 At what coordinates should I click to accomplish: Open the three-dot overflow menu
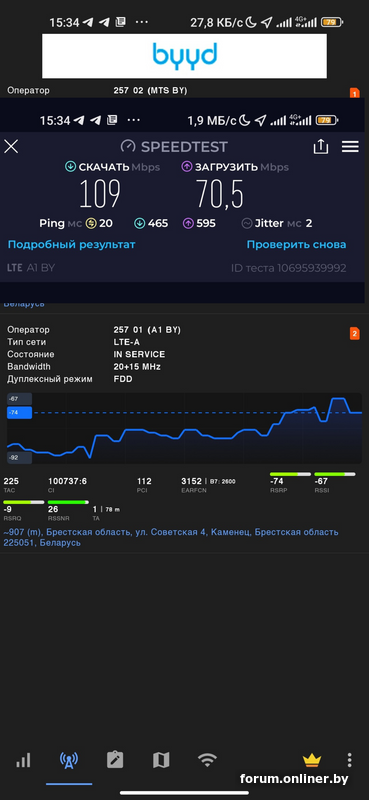[x=349, y=760]
